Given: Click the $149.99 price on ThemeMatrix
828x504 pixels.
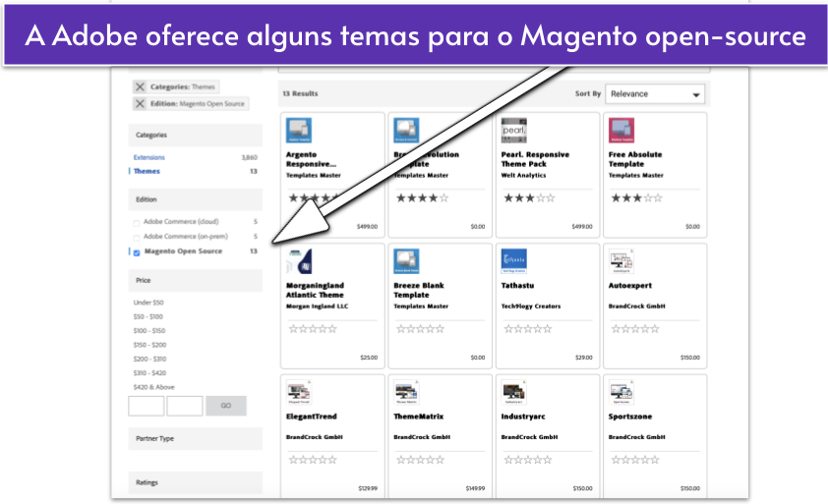Looking at the screenshot, I should click(475, 488).
